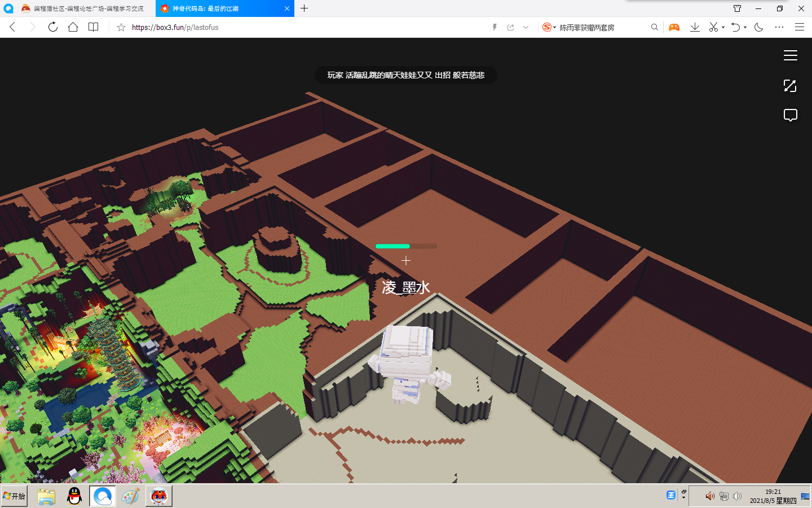The image size is (812, 508).
Task: Bookmark this page with the star icon
Action: pyautogui.click(x=121, y=27)
